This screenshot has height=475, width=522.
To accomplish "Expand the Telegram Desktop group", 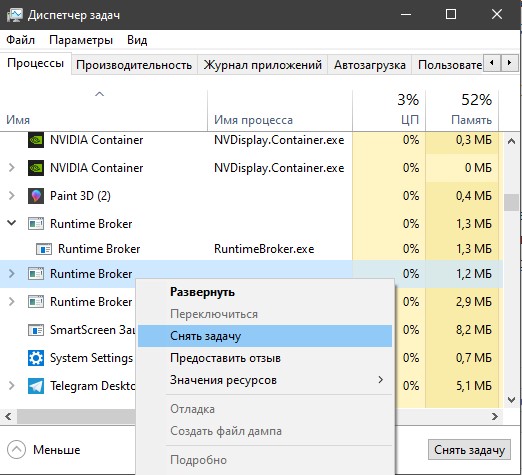I will pos(11,386).
